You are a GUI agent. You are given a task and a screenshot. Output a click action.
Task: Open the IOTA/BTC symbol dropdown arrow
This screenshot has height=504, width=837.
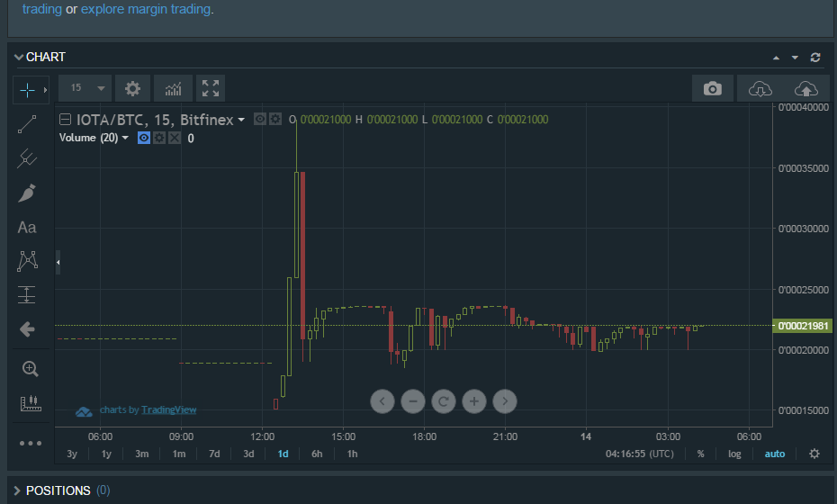[x=241, y=120]
